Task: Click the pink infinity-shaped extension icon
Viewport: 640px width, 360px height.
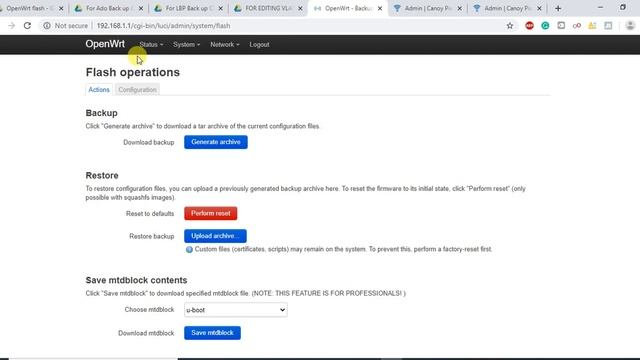Action: pyautogui.click(x=577, y=26)
